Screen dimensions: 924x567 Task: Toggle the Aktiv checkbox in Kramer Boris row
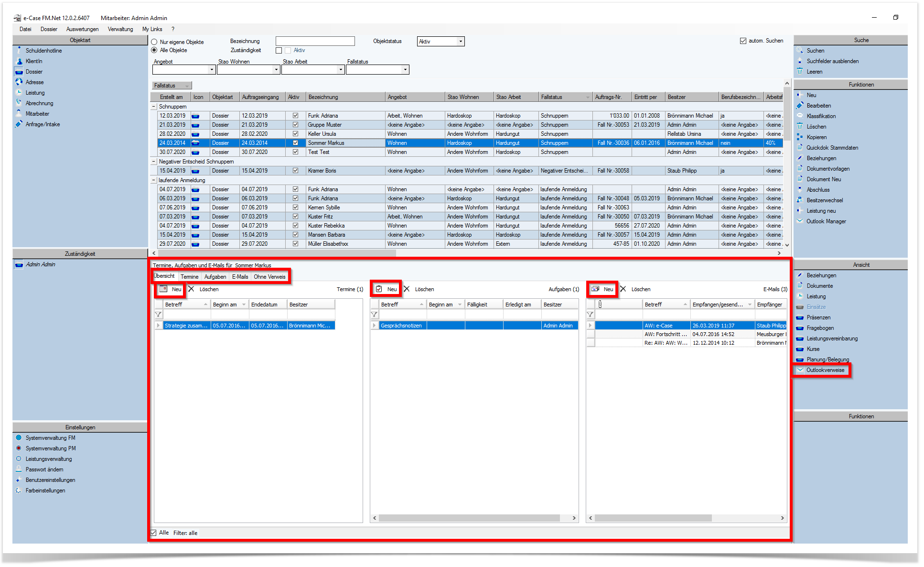(x=295, y=171)
